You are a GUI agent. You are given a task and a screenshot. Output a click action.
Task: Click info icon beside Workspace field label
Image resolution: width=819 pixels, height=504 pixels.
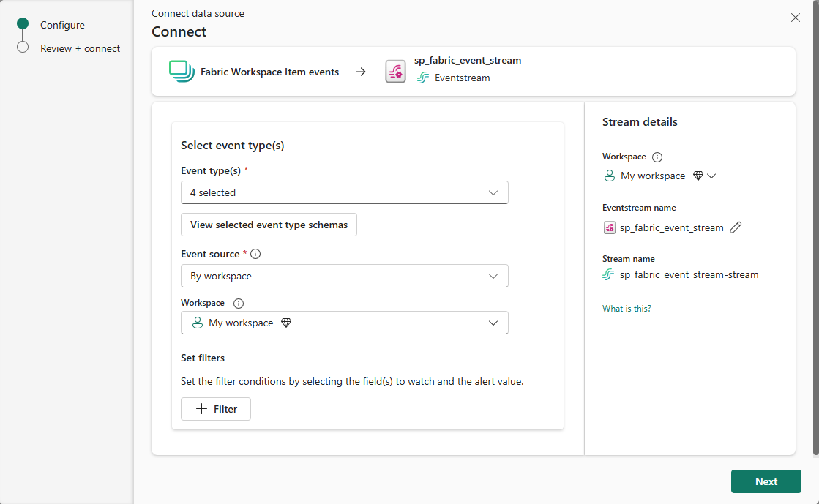point(239,304)
